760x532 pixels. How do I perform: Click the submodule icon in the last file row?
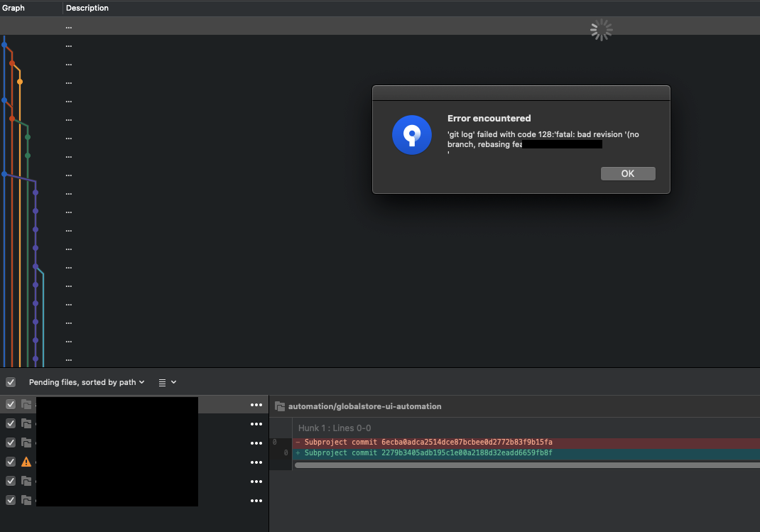(x=26, y=500)
